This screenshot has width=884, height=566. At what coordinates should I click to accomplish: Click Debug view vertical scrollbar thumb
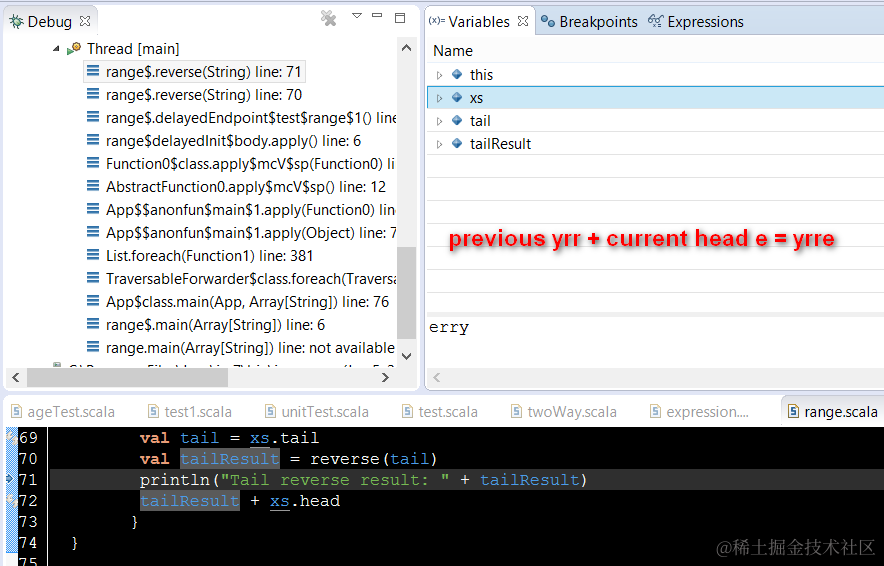pos(406,293)
